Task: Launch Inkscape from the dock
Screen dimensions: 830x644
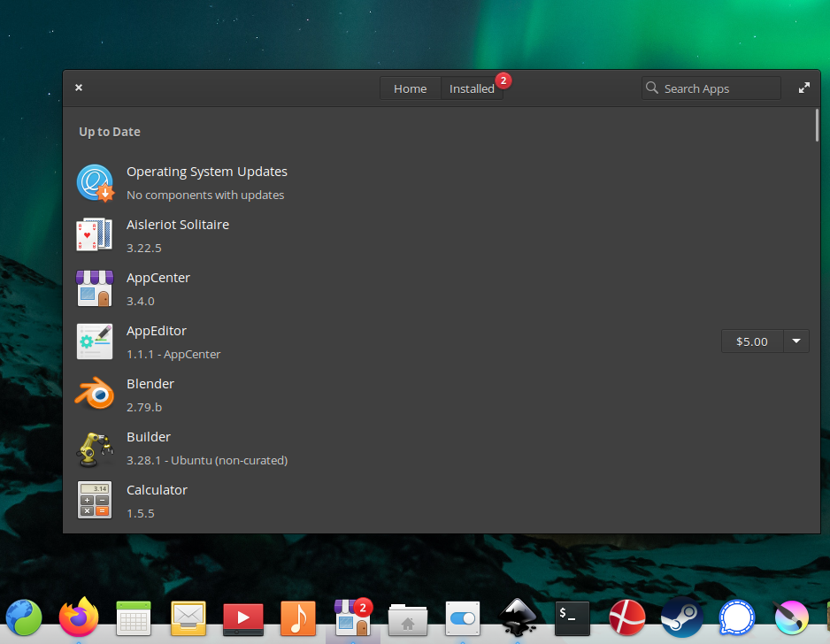Action: 518,617
